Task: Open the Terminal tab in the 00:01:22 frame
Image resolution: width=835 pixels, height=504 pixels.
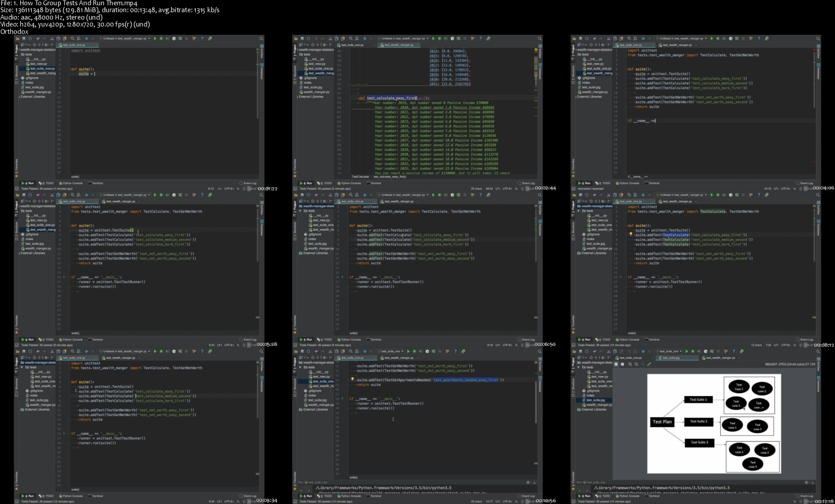Action: (x=96, y=183)
